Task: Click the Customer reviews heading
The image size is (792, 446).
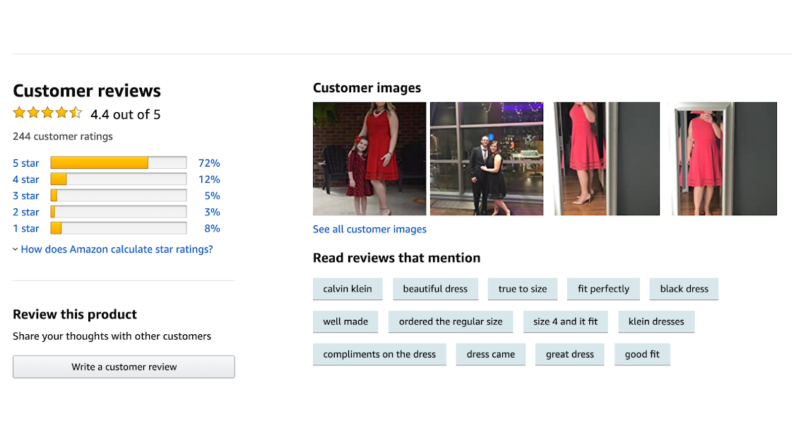Action: tap(87, 91)
